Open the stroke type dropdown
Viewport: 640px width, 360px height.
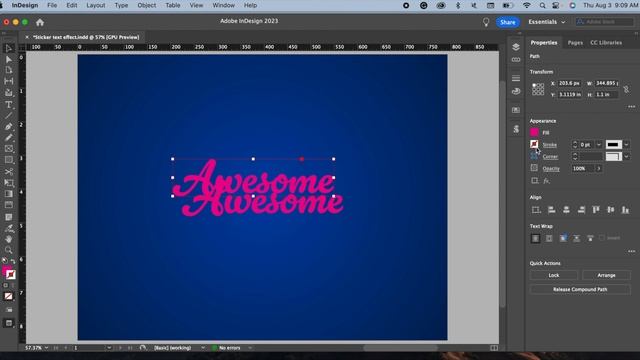point(626,144)
